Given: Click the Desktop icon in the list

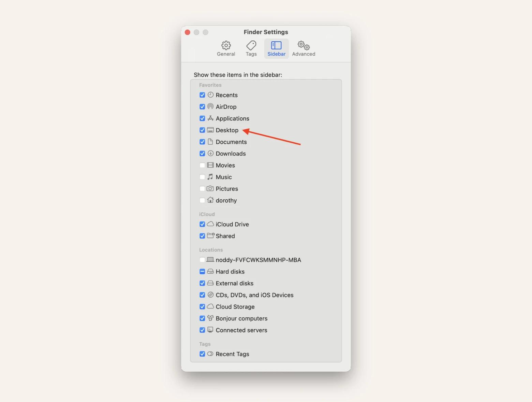Looking at the screenshot, I should [210, 130].
